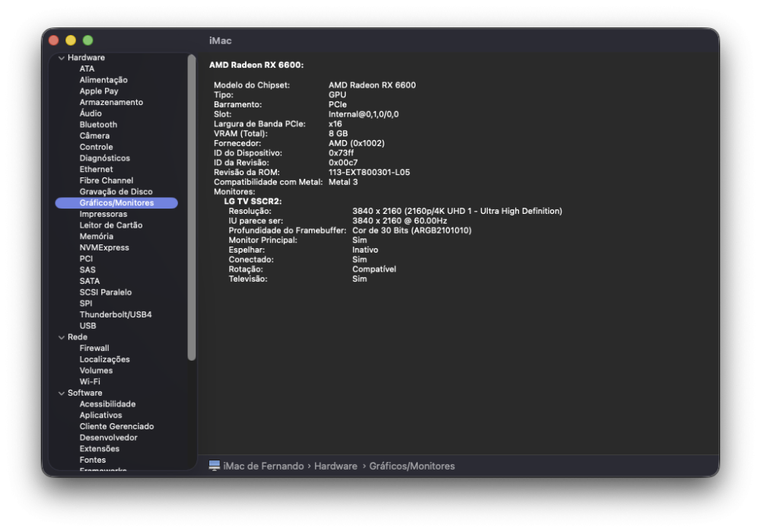Zoom the window with green button
This screenshot has width=761, height=532.
click(x=88, y=40)
